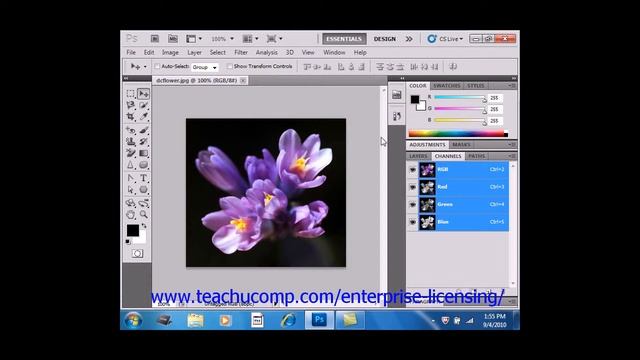
Task: Enable the Auto-Select checkbox
Action: coord(157,66)
